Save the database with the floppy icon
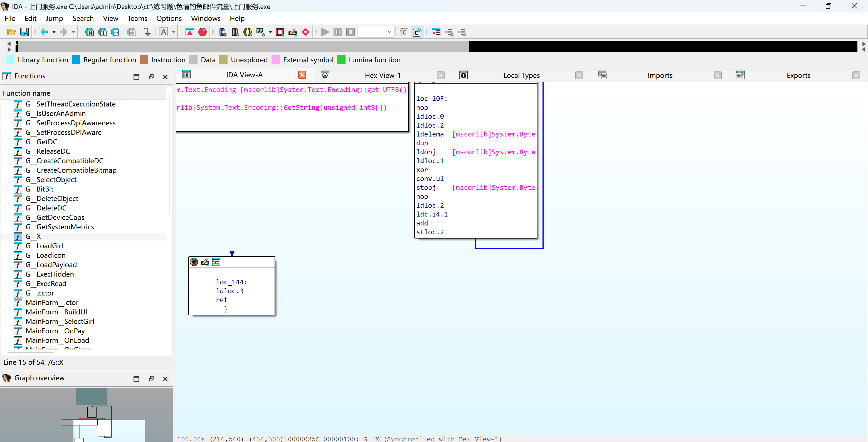 [x=24, y=32]
